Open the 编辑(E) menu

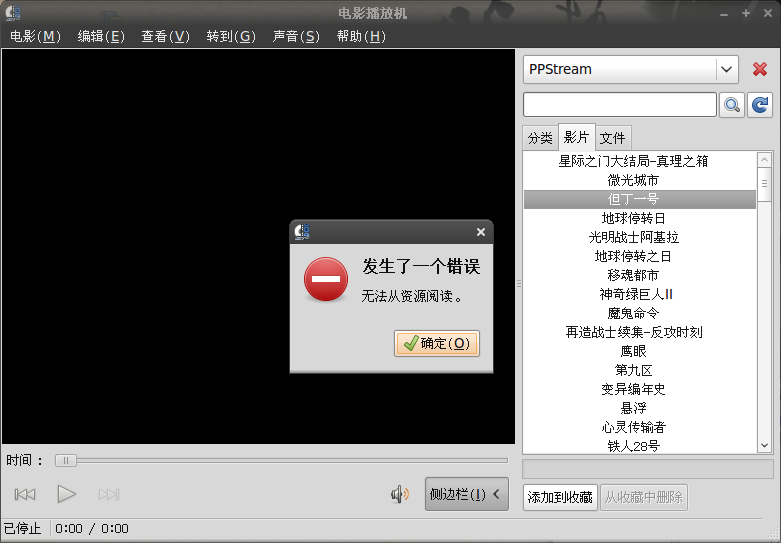coord(101,36)
